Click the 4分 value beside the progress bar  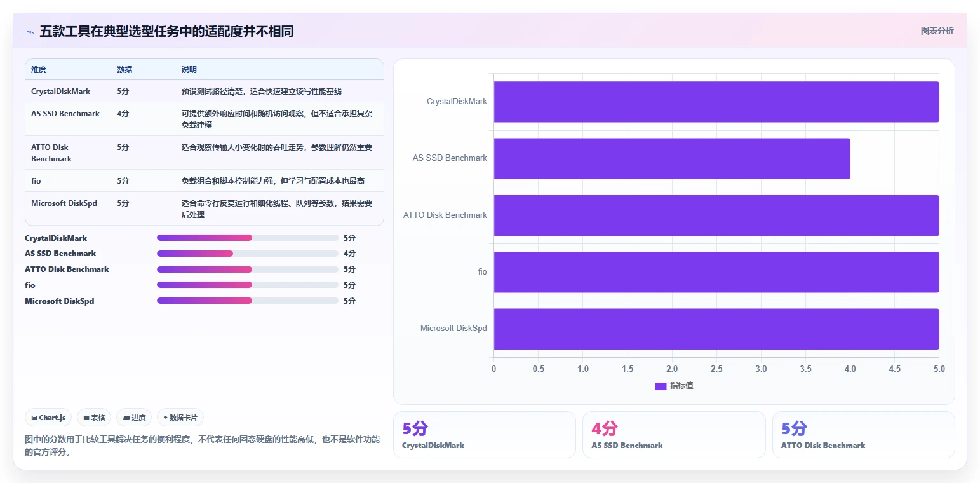[349, 254]
